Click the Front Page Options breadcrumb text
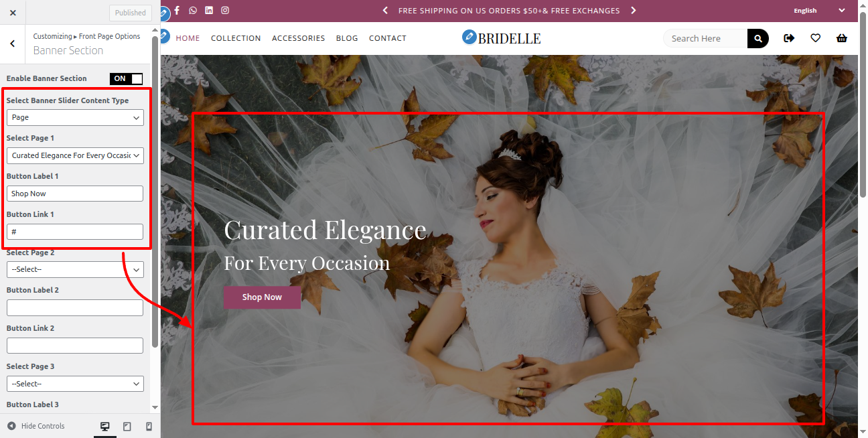 pyautogui.click(x=110, y=36)
